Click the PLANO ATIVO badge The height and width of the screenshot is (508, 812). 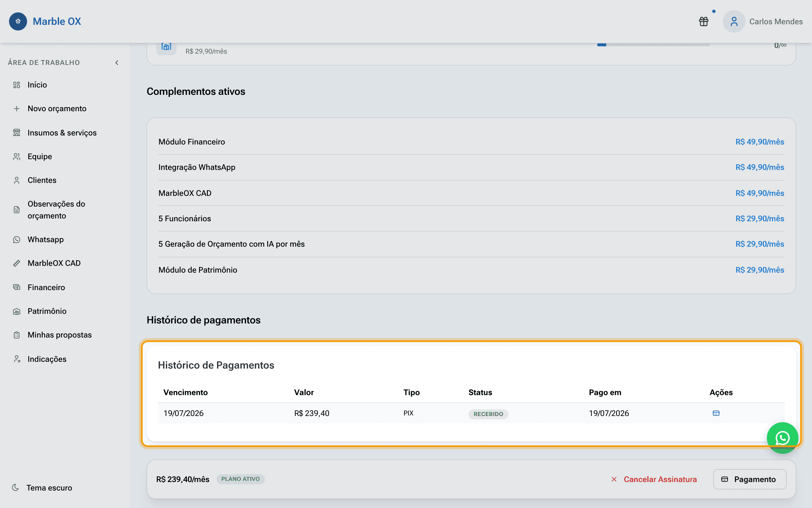point(240,479)
